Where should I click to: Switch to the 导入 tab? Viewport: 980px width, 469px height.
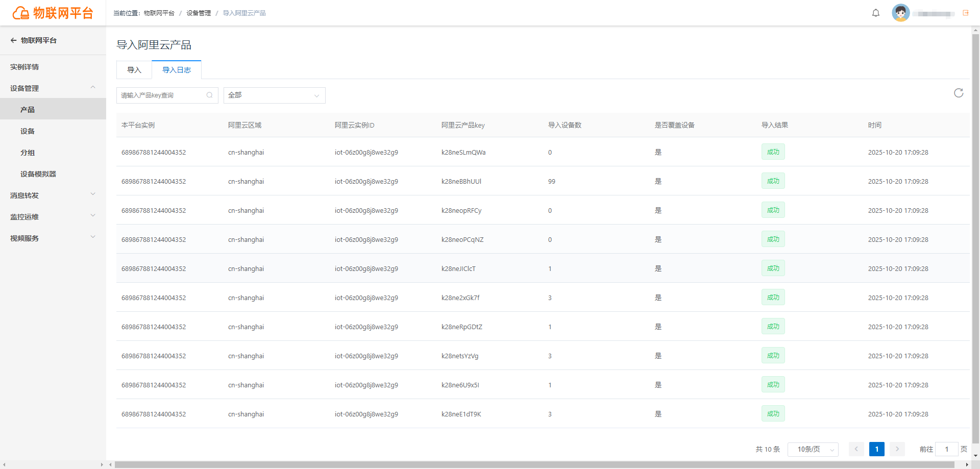[x=134, y=70]
